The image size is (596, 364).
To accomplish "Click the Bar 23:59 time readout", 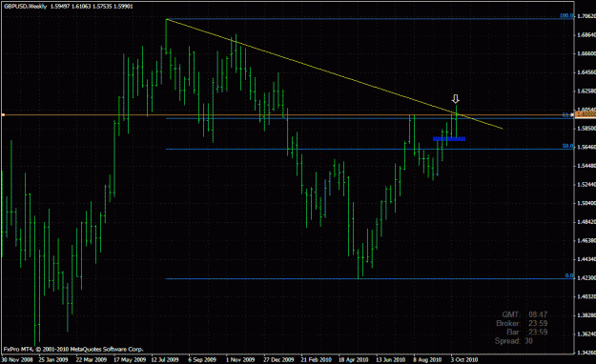I will pyautogui.click(x=526, y=333).
